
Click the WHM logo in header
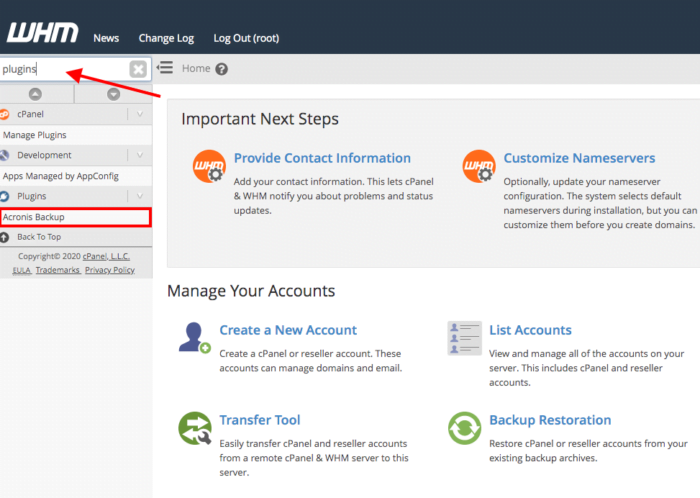(x=40, y=33)
